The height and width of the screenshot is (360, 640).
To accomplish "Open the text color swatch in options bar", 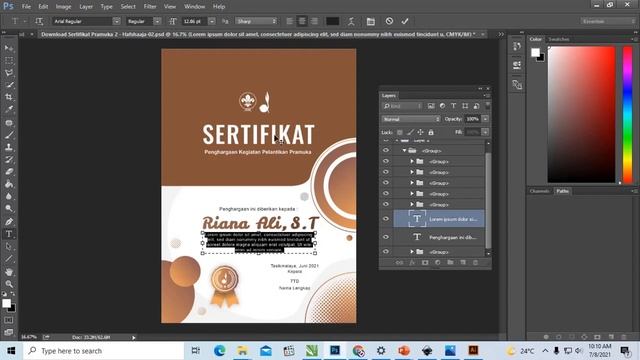I will [x=332, y=21].
